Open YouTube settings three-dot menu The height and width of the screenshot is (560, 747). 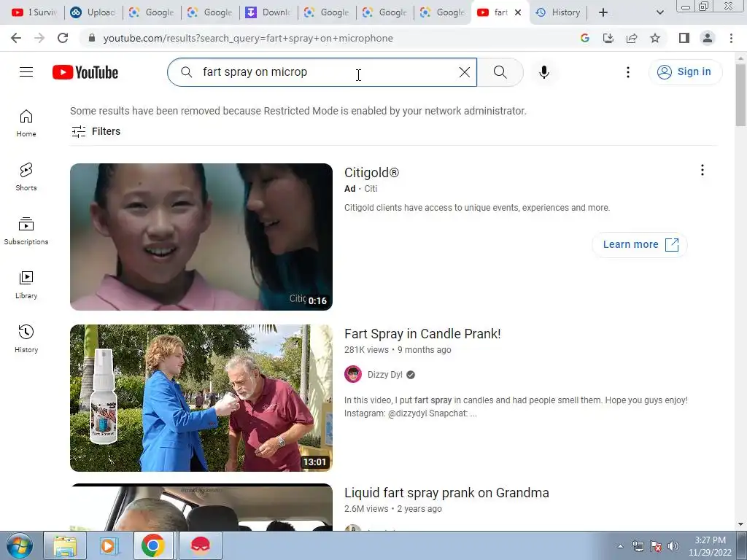[628, 72]
